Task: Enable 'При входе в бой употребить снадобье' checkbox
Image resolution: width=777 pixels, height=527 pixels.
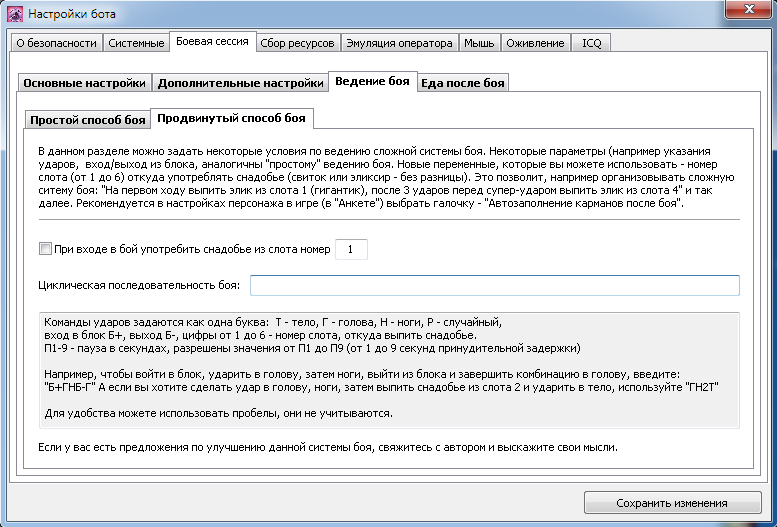Action: 45,249
